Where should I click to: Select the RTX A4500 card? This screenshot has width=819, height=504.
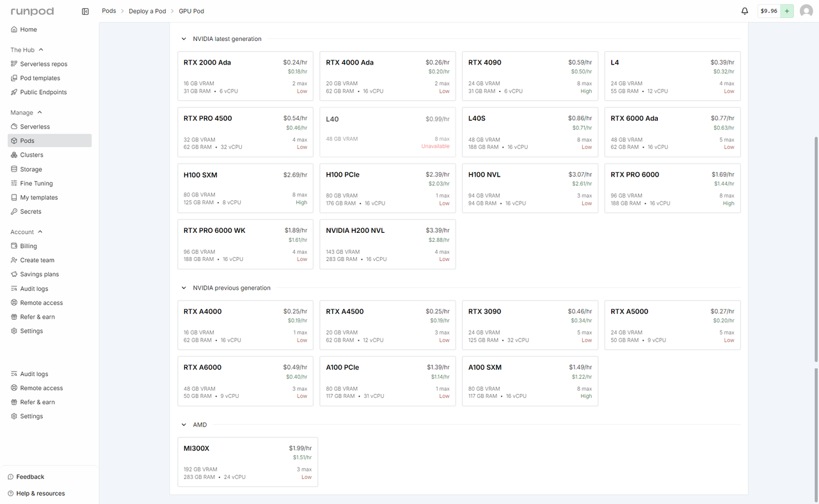(388, 325)
